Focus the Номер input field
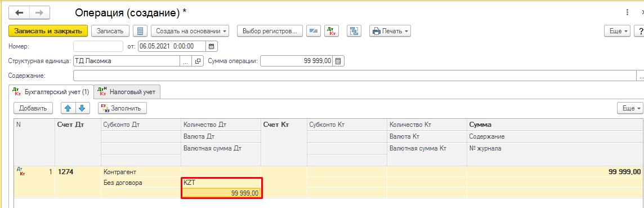The height and width of the screenshot is (208, 644). coord(98,46)
